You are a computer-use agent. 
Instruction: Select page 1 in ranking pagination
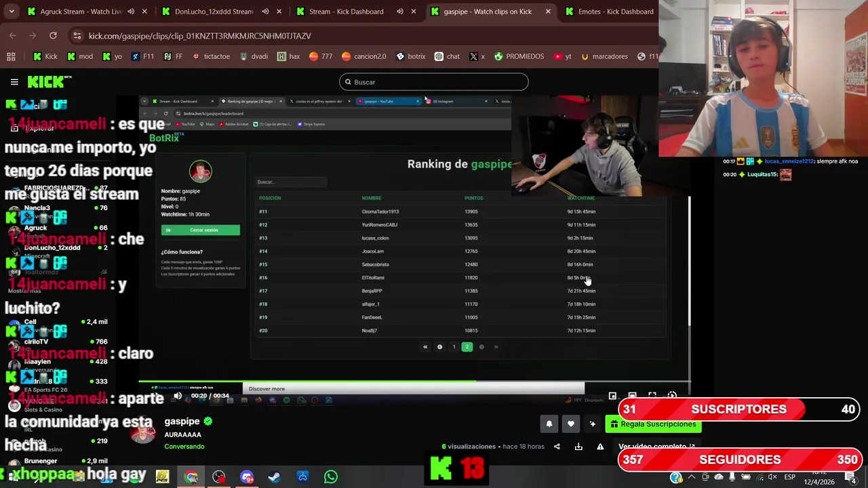coord(454,347)
